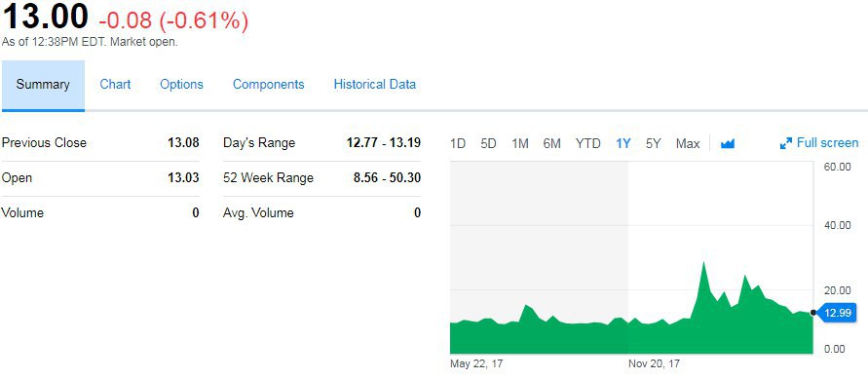Click the large 13.00 price quote
Screen dimensions: 868x379
click(x=46, y=17)
